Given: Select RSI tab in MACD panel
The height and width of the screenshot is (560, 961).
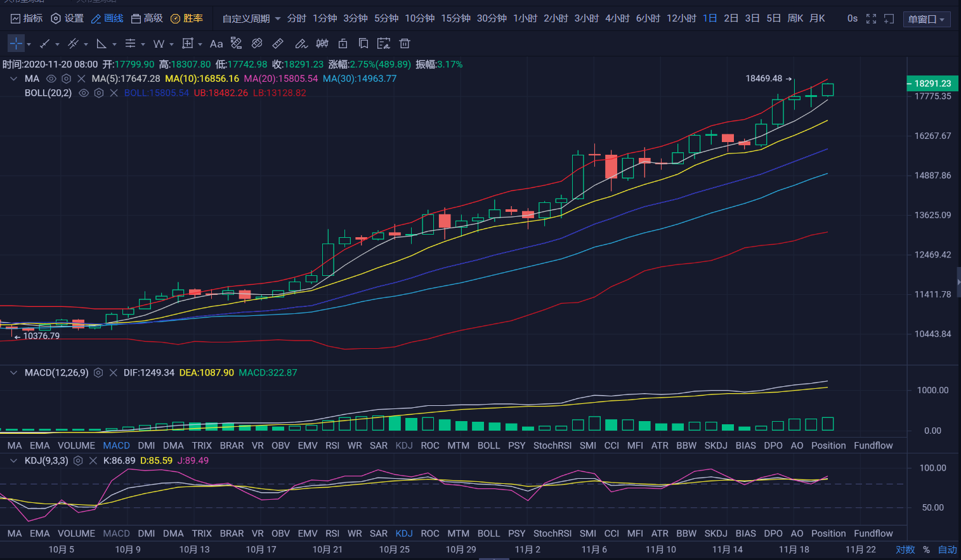Looking at the screenshot, I should click(x=332, y=446).
